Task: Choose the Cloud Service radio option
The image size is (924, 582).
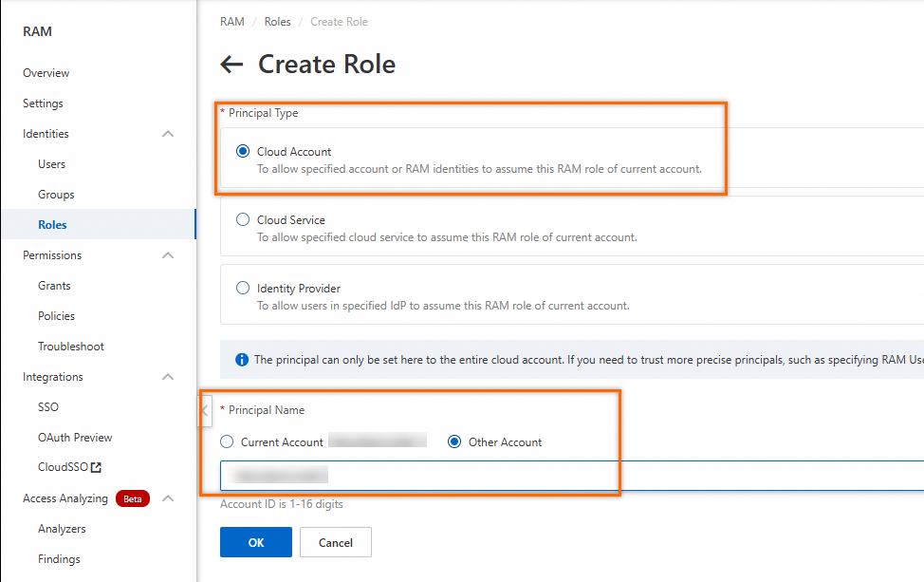Action: pos(243,219)
